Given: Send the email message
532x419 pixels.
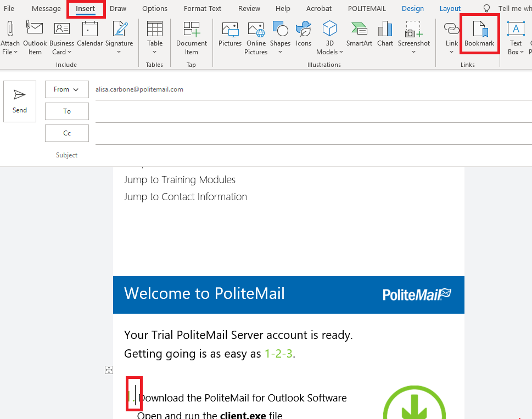Looking at the screenshot, I should 20,101.
